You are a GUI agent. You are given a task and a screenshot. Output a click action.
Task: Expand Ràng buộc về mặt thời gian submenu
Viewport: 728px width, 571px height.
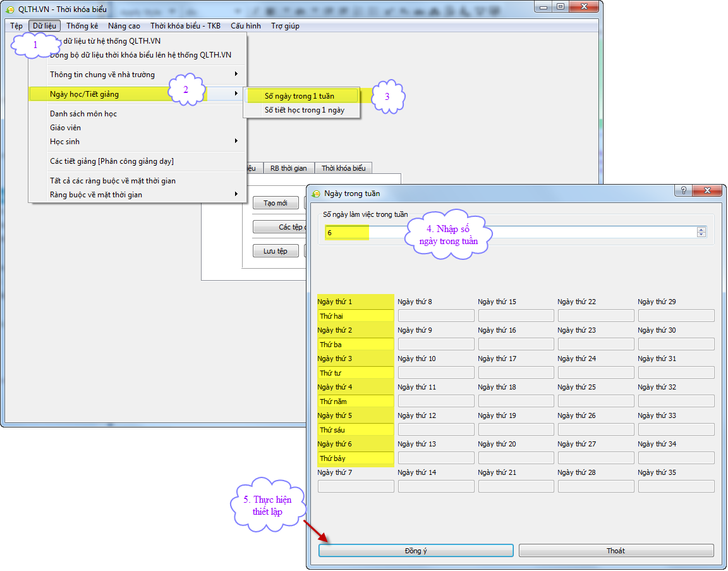(x=137, y=195)
